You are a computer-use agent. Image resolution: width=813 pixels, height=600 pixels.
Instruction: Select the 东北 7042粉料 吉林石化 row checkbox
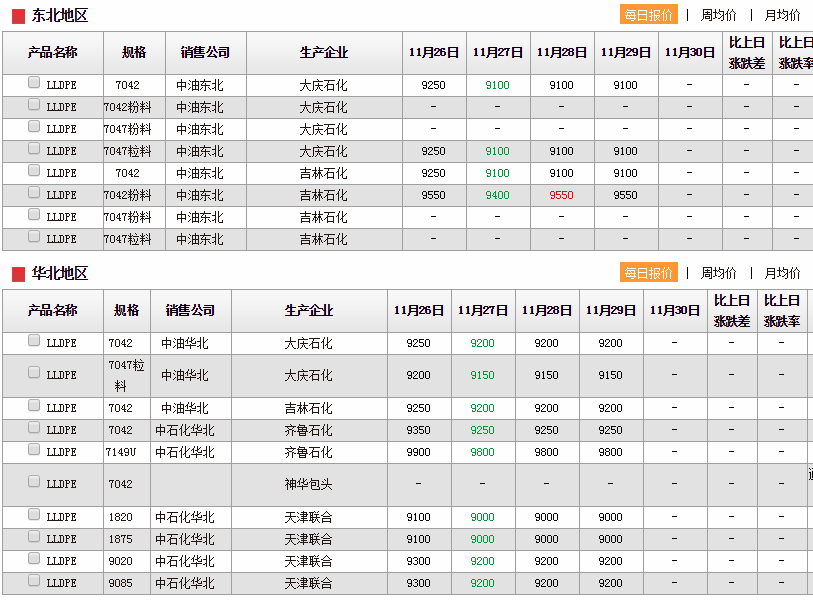[x=34, y=193]
